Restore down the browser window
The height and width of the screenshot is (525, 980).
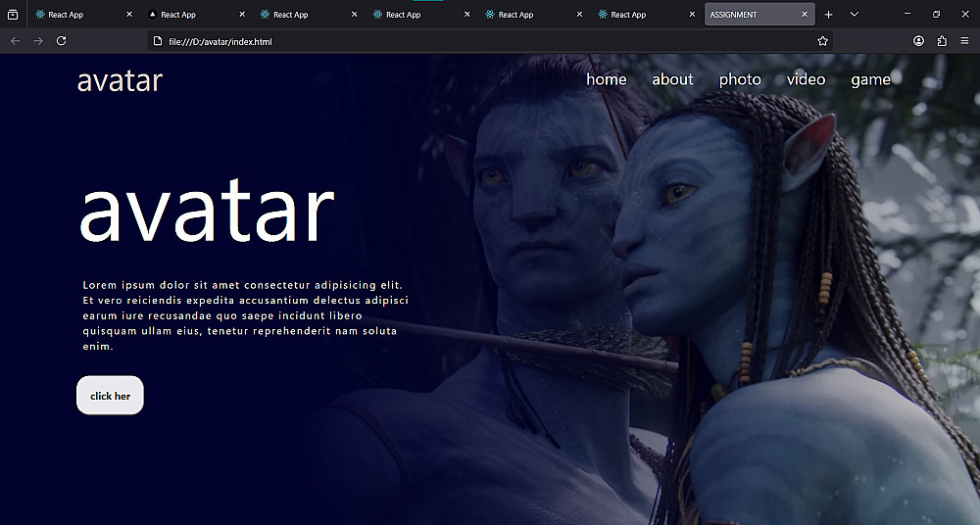(936, 14)
